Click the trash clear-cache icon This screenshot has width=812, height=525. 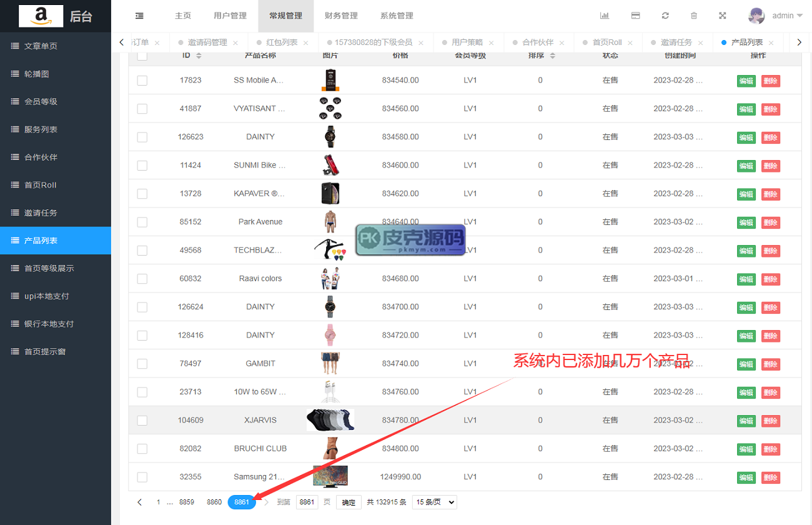click(x=694, y=16)
